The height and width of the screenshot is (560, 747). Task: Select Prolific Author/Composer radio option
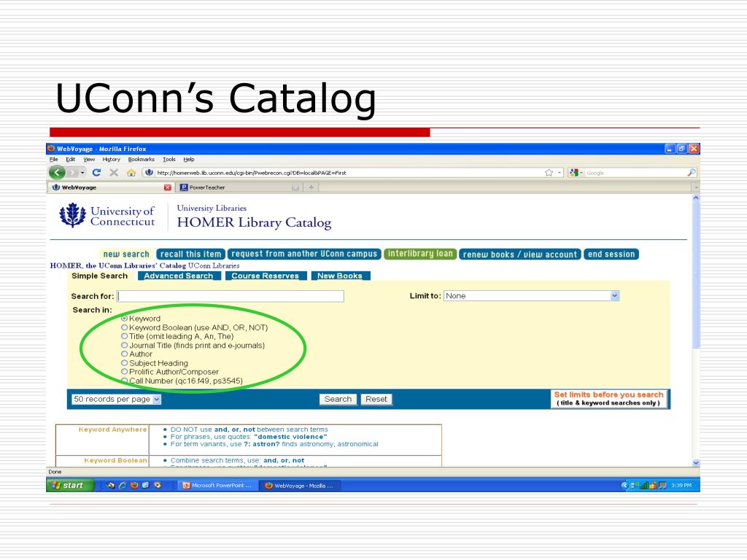(x=124, y=371)
